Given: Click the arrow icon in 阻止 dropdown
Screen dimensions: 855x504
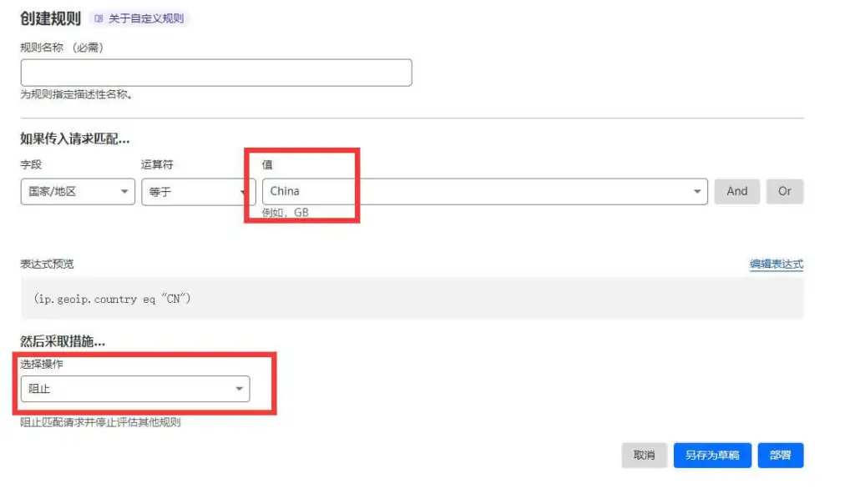Looking at the screenshot, I should tap(239, 390).
